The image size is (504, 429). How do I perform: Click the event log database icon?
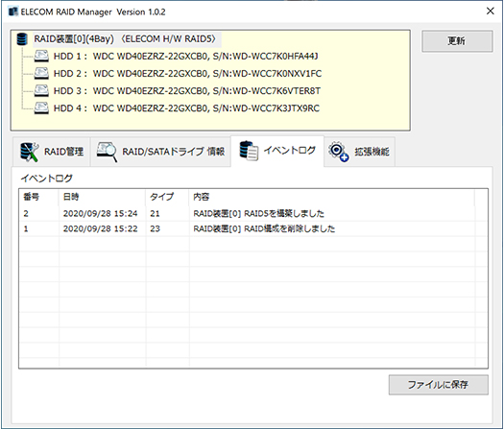click(x=249, y=151)
